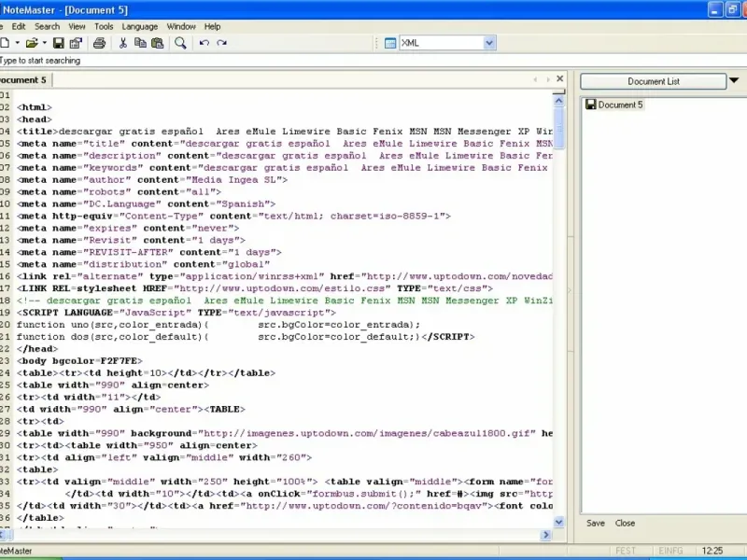Screen dimensions: 747x560
Task: Close the Document 5 tab with X
Action: 560,78
